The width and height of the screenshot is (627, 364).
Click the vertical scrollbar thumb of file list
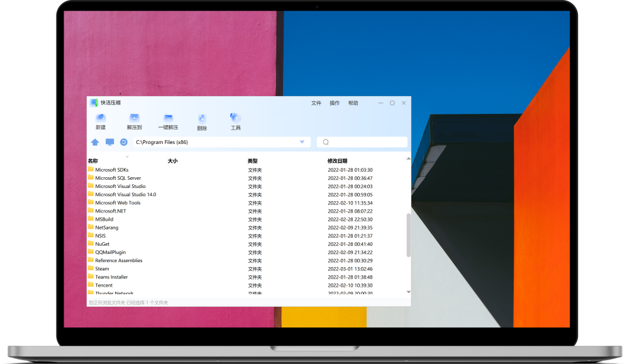[x=408, y=234]
